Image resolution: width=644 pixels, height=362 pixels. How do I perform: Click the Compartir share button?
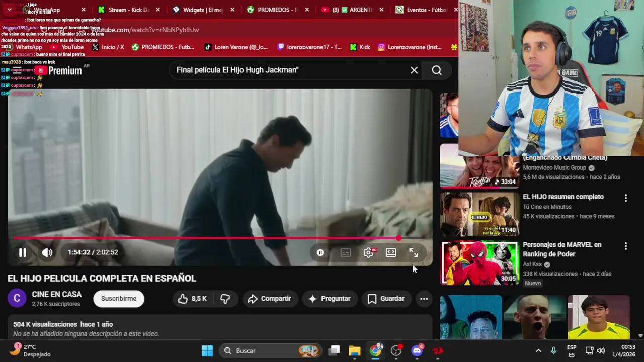tap(270, 299)
